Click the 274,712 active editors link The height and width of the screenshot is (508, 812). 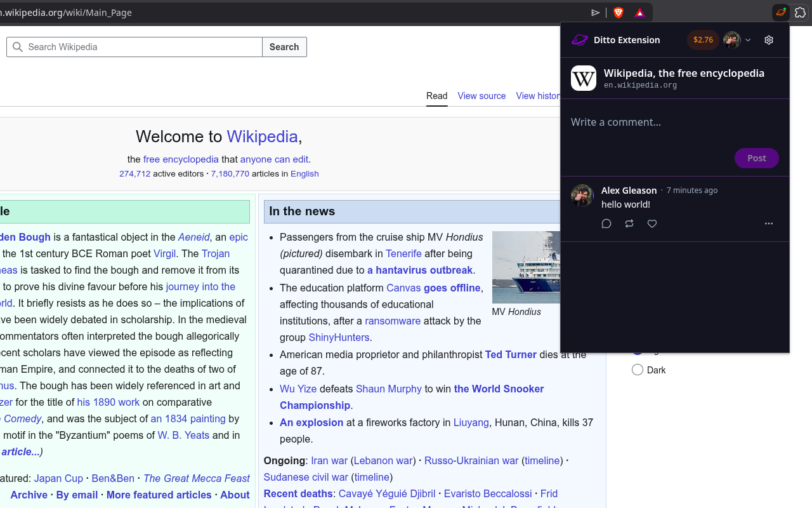click(x=134, y=174)
